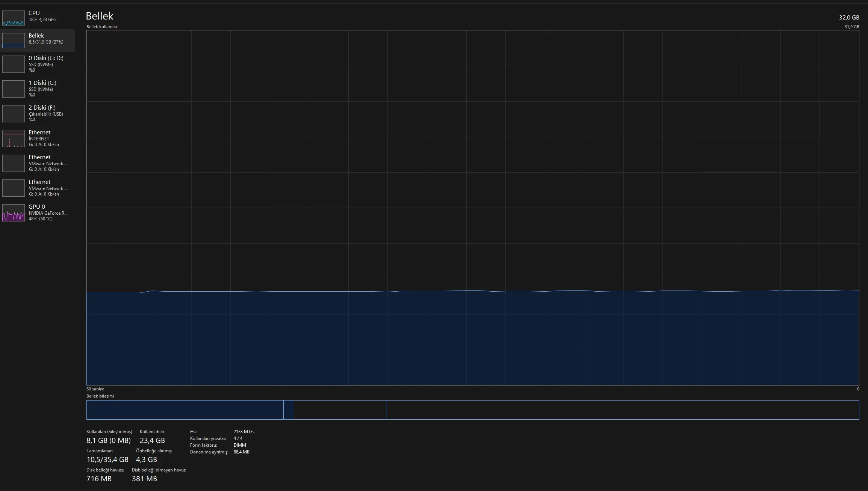The height and width of the screenshot is (491, 868).
Task: Click the narrow modified memory composition segment
Action: click(288, 410)
